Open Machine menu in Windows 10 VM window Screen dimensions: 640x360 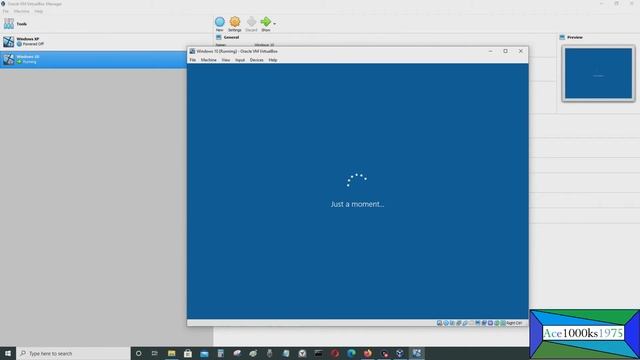tap(209, 60)
